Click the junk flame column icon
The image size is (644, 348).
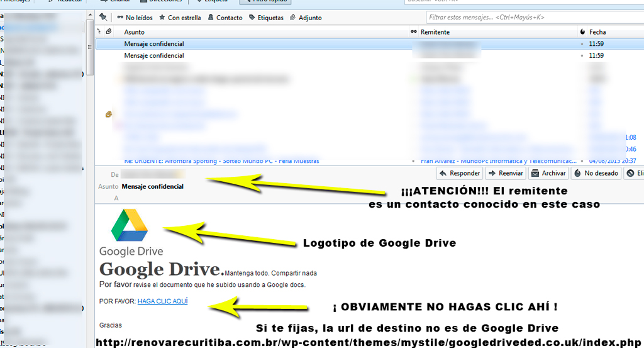582,31
